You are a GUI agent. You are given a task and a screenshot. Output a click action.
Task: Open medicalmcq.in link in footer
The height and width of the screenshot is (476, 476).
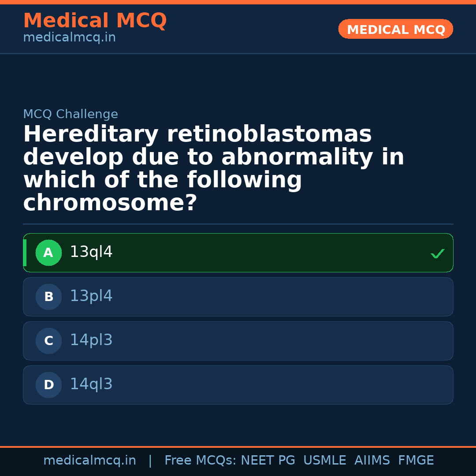(89, 461)
